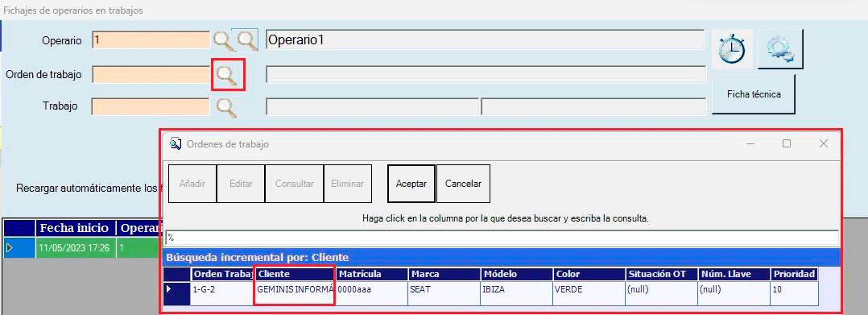
Task: Select the Cliente column header
Action: tap(296, 274)
